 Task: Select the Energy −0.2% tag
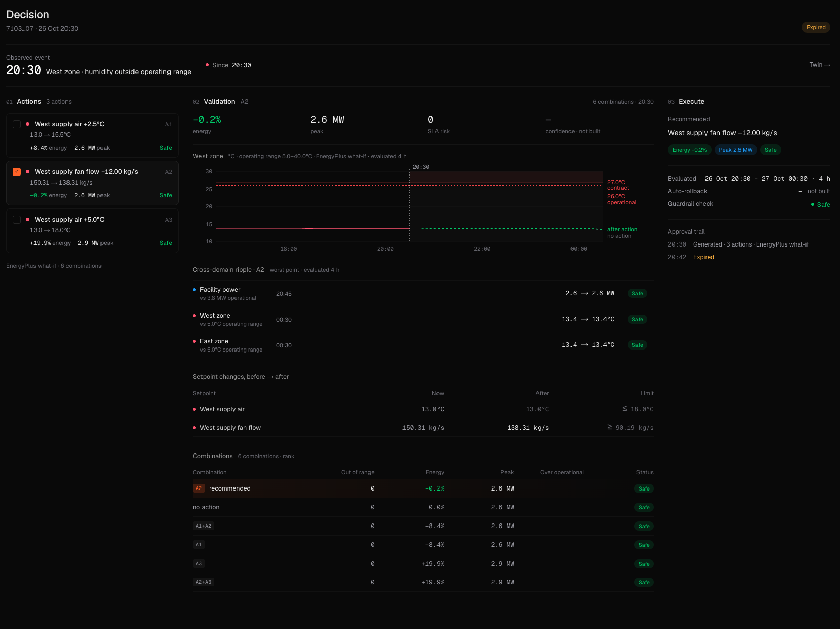pyautogui.click(x=689, y=150)
